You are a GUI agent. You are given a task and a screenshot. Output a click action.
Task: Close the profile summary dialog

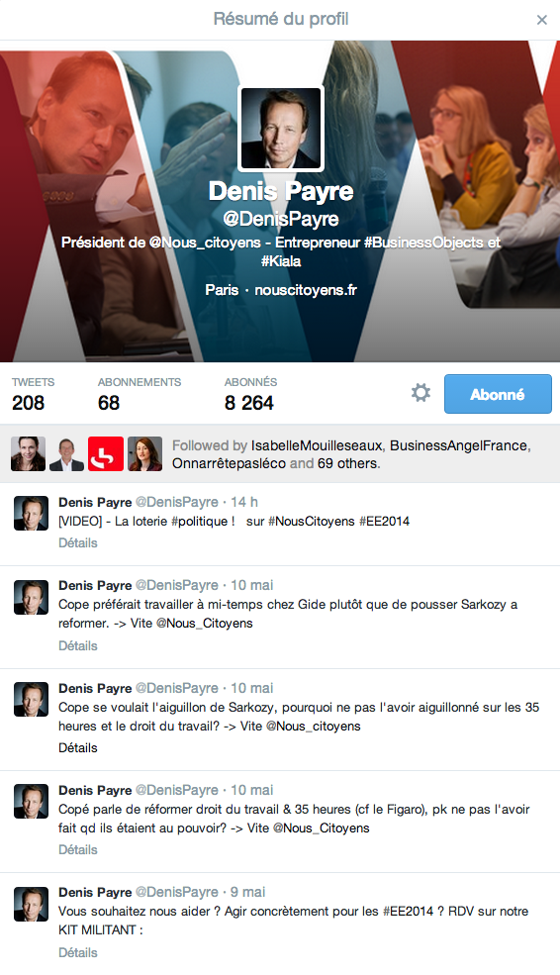542,20
